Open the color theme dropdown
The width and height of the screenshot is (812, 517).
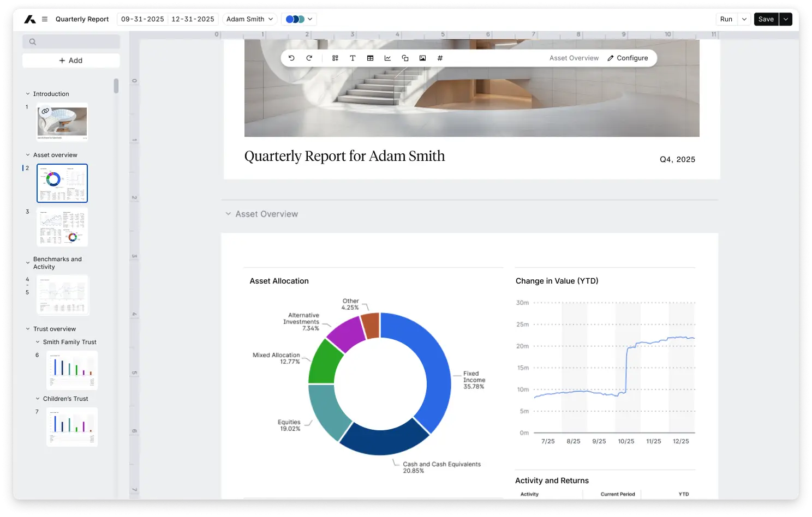tap(299, 19)
